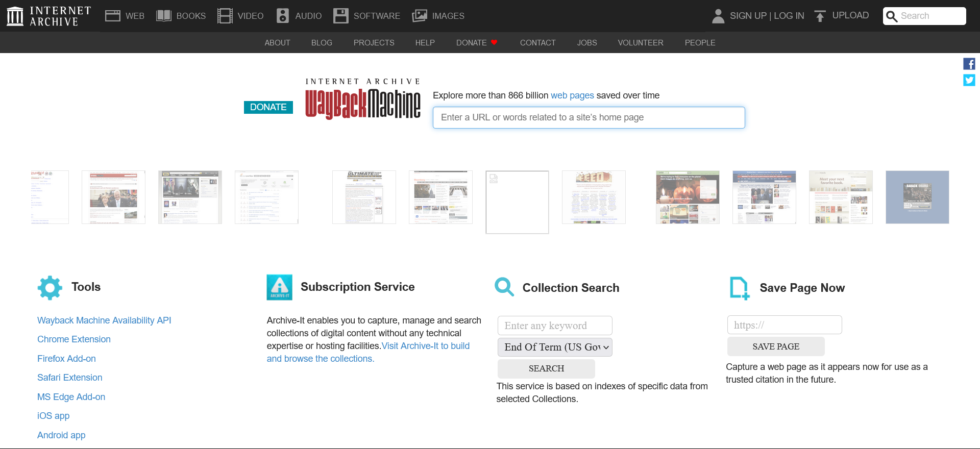This screenshot has height=449, width=980.
Task: Share page via Twitter icon
Action: tap(969, 80)
